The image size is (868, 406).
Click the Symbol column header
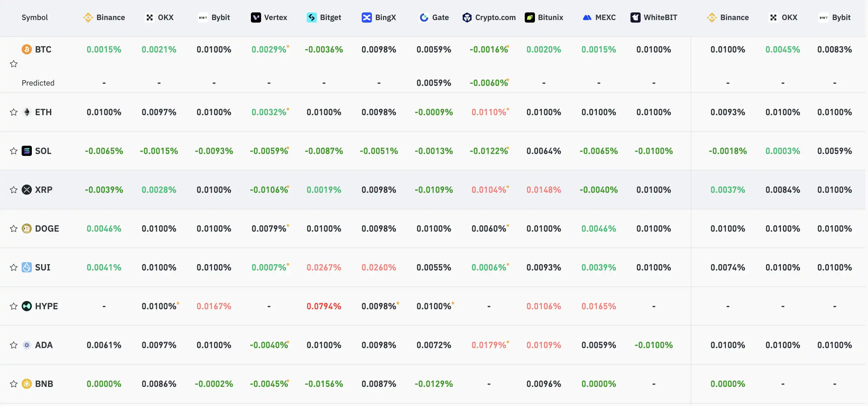(35, 17)
